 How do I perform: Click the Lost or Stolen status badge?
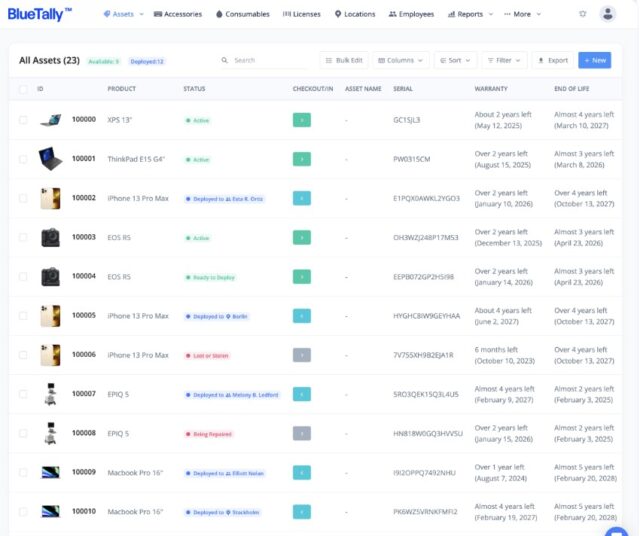coord(207,356)
